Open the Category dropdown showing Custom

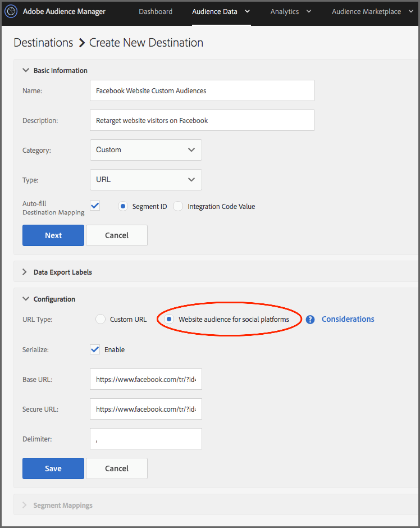[x=146, y=150]
